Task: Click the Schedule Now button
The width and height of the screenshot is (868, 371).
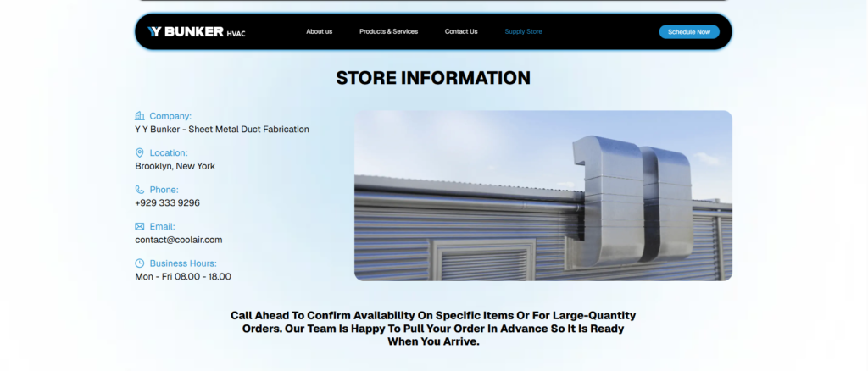Action: point(689,32)
